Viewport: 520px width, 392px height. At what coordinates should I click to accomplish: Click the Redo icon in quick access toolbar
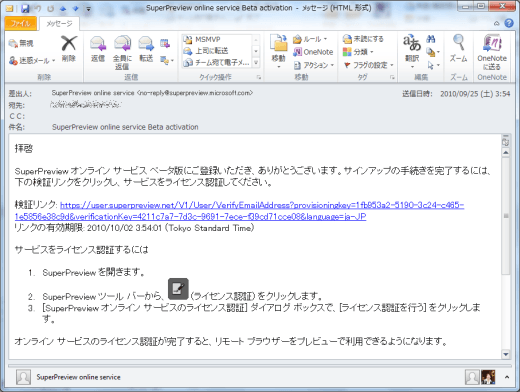pyautogui.click(x=51, y=8)
